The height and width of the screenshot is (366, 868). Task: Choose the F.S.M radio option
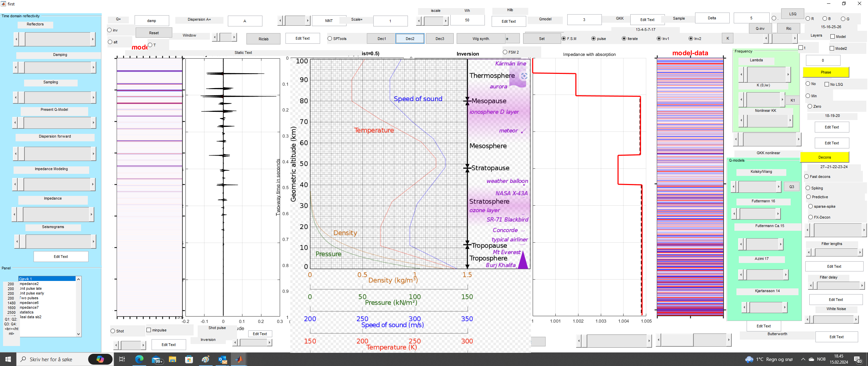tap(564, 39)
